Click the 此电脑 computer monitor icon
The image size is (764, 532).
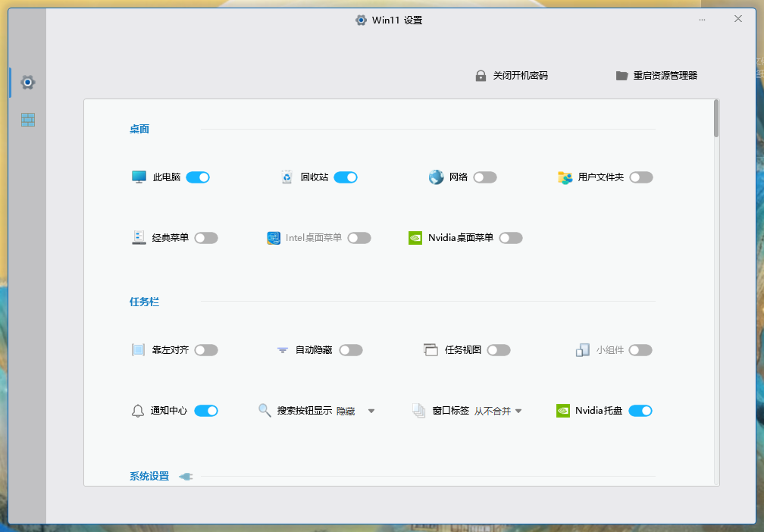point(140,177)
